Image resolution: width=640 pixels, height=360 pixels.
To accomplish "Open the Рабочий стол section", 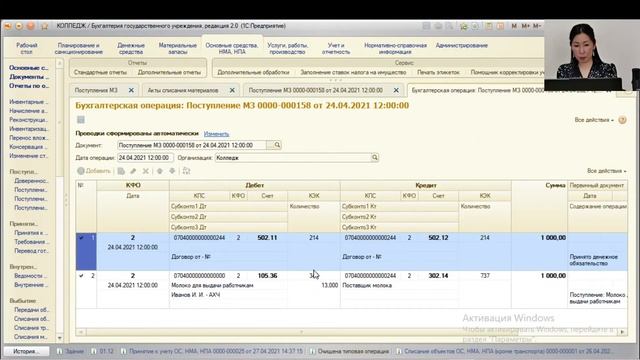I will pos(27,49).
